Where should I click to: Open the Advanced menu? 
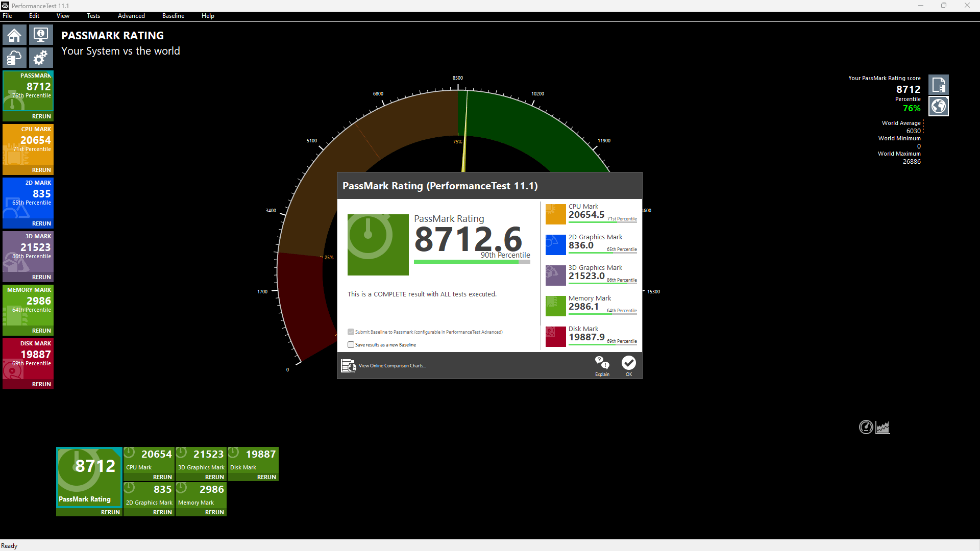(131, 16)
